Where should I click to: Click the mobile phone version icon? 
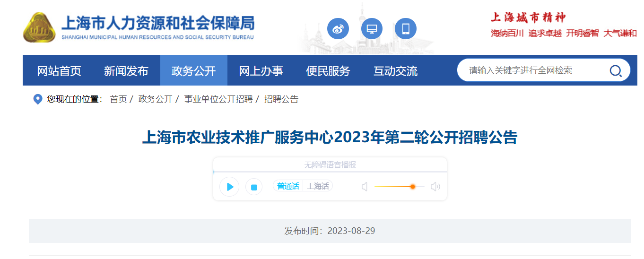tap(406, 29)
